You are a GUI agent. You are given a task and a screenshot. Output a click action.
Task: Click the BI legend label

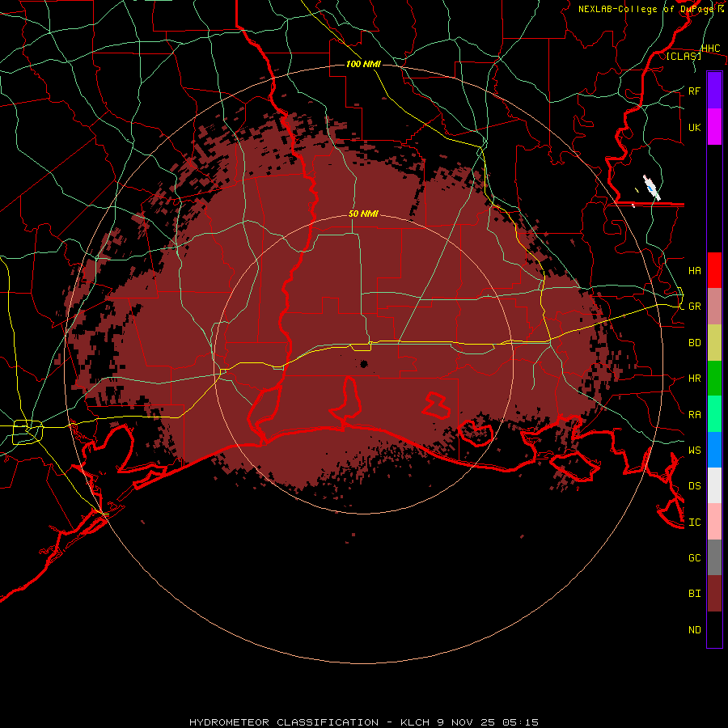pyautogui.click(x=694, y=594)
